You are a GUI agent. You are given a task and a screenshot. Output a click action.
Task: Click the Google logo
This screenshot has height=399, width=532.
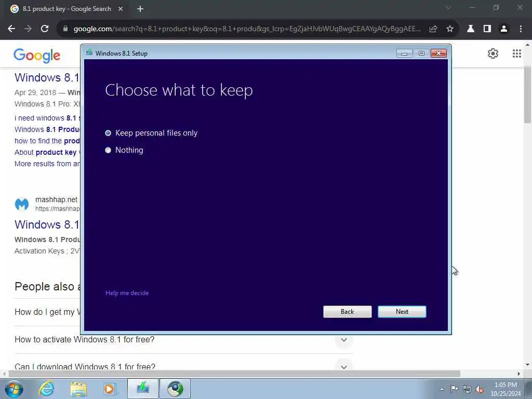(37, 55)
